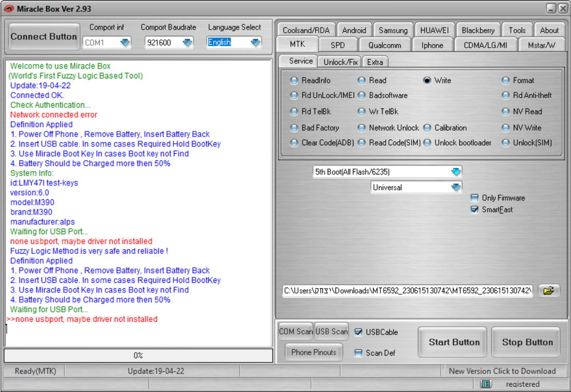
Task: Toggle the SmartFast checkbox
Action: tap(474, 209)
